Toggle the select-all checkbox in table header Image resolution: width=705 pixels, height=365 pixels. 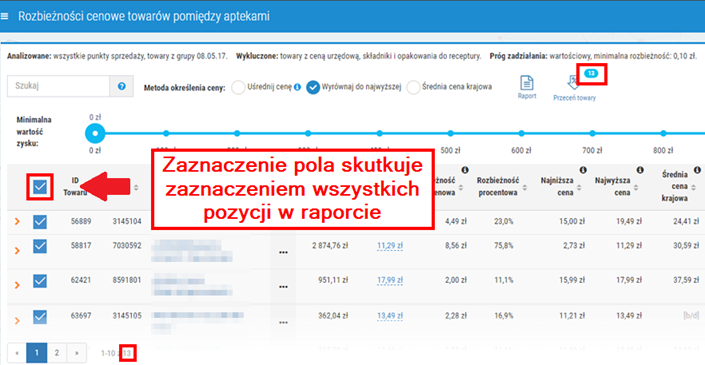tap(40, 187)
